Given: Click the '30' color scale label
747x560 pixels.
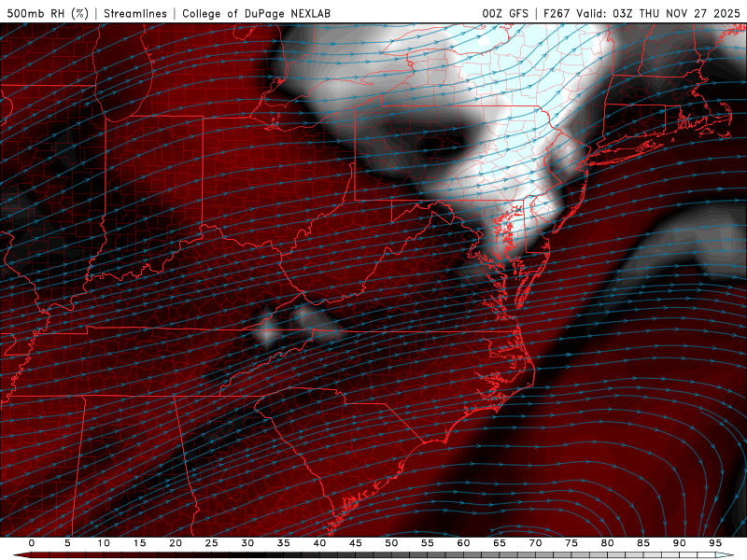Looking at the screenshot, I should [x=247, y=543].
